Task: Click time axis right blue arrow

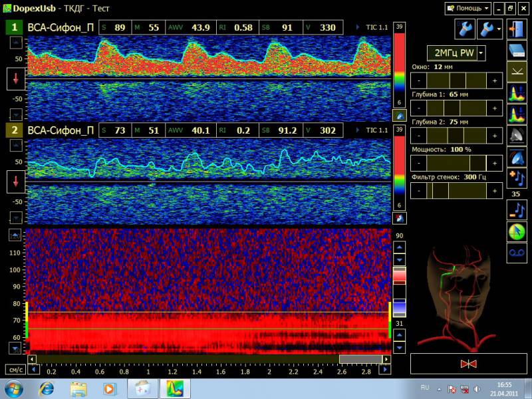Action: click(385, 370)
